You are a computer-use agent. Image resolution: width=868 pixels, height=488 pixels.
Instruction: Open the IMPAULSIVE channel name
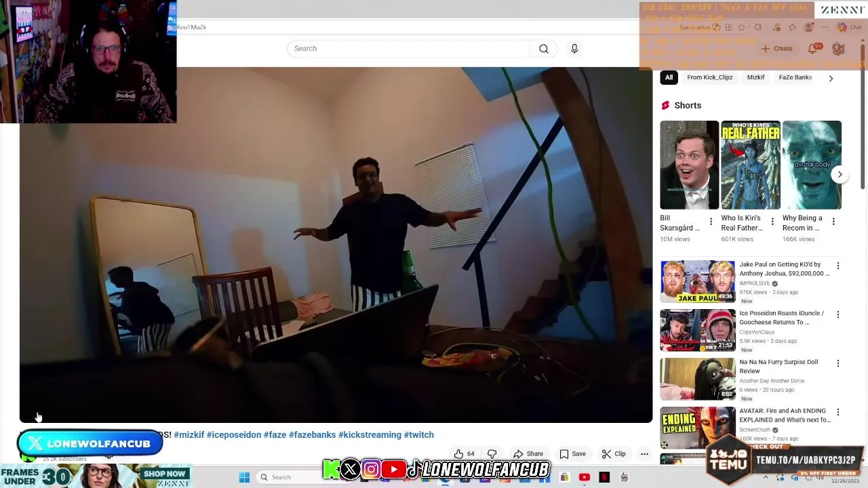[755, 284]
